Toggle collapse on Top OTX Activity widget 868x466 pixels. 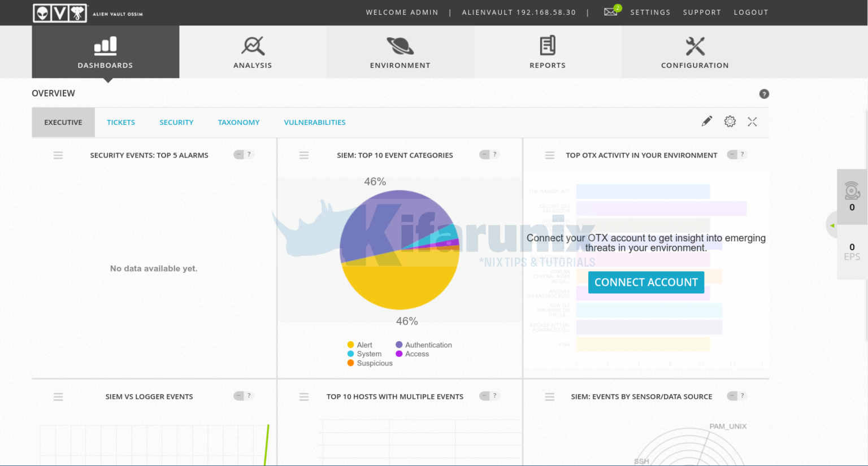(x=732, y=155)
